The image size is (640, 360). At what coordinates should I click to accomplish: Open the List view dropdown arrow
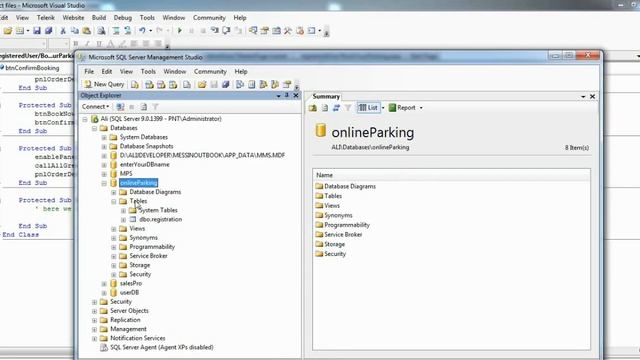383,108
